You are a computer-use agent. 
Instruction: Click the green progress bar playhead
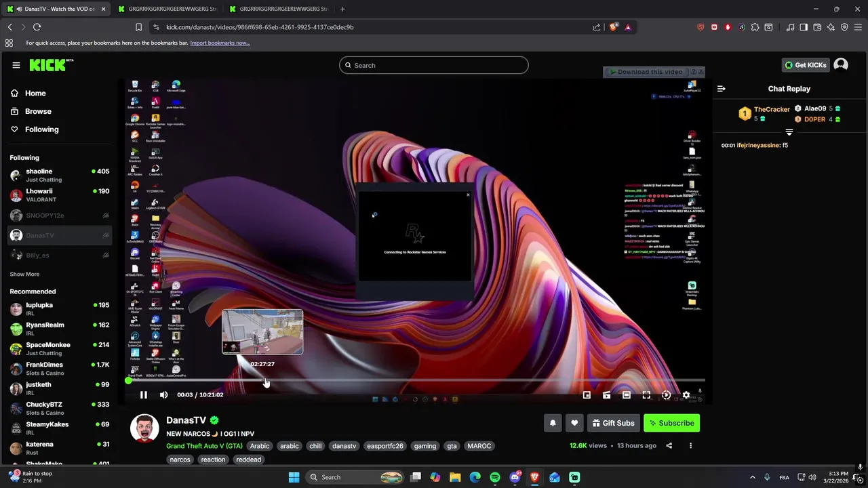click(x=129, y=381)
